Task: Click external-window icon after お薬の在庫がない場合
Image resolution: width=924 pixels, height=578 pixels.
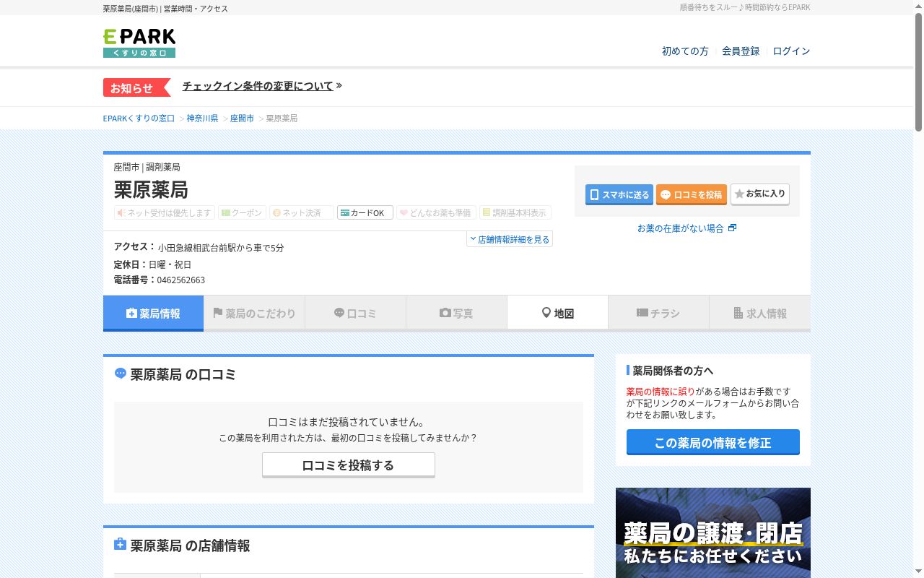Action: (x=732, y=228)
